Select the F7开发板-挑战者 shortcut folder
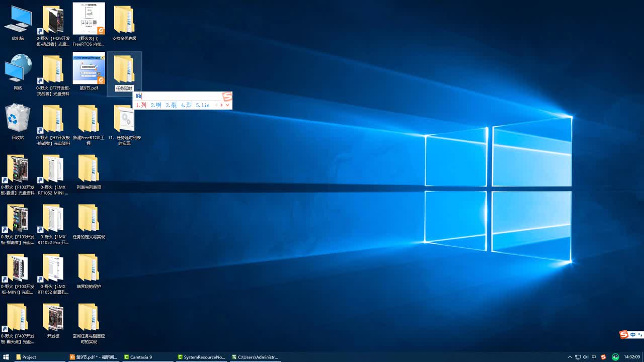Image resolution: width=644 pixels, height=362 pixels. (53, 75)
